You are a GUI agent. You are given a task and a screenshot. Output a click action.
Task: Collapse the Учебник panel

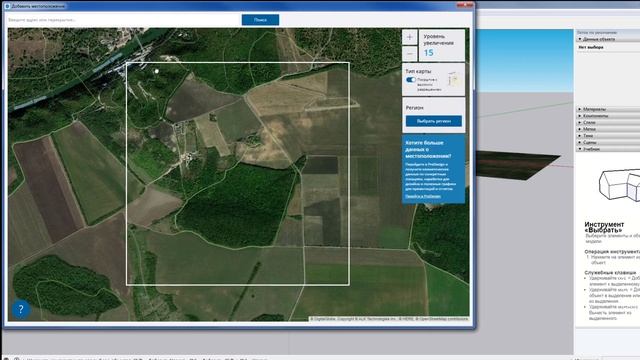tap(607, 149)
